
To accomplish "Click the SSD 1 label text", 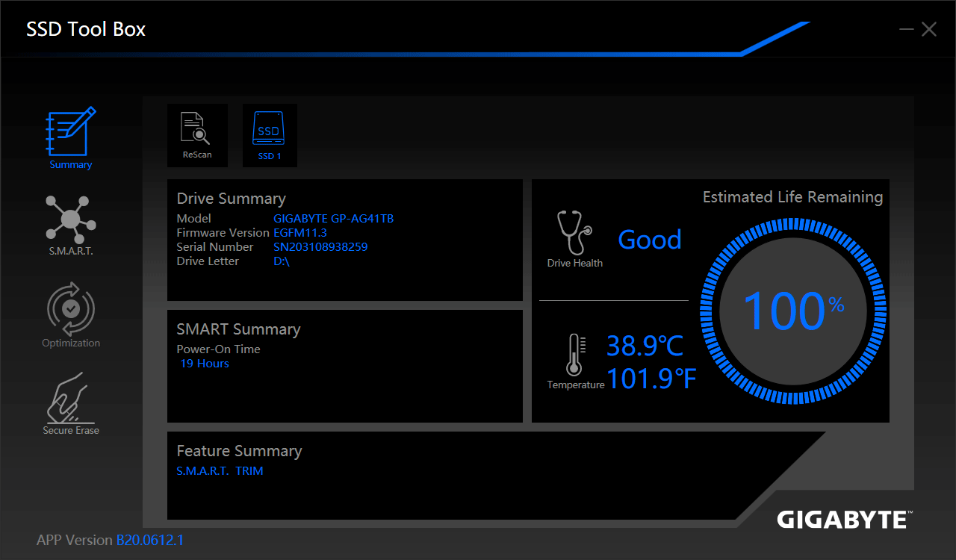I will (x=270, y=157).
